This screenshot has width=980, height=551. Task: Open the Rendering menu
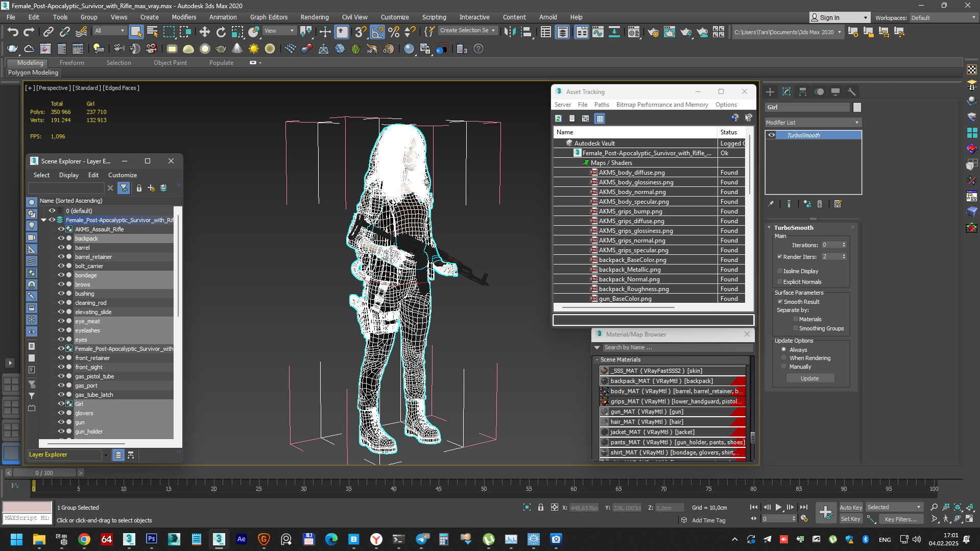(x=315, y=17)
